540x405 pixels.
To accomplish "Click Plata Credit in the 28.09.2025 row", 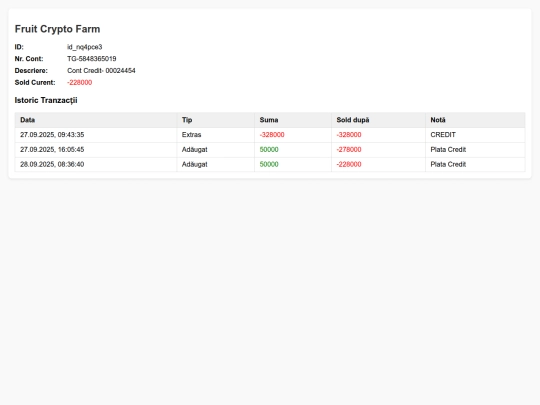I will click(x=448, y=164).
